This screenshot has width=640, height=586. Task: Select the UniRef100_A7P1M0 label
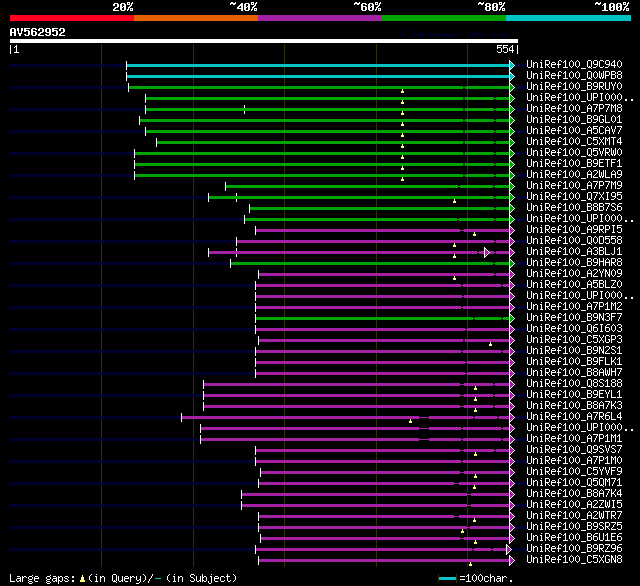pos(574,461)
